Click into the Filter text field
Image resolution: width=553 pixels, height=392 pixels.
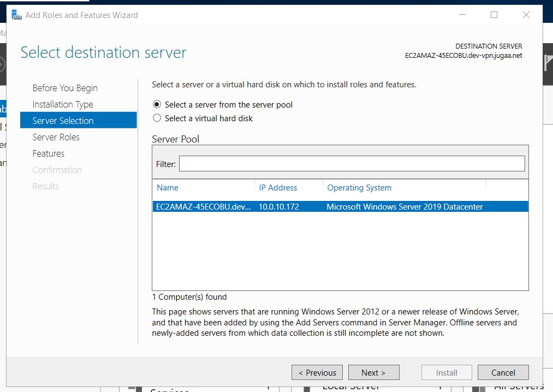click(x=352, y=164)
